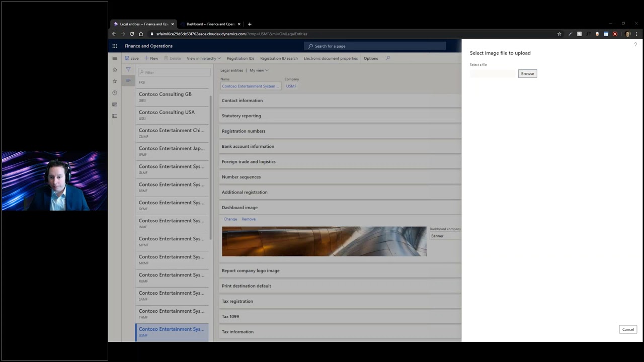Click the dashboard banner image thumbnail
This screenshot has height=362, width=644.
click(x=324, y=241)
